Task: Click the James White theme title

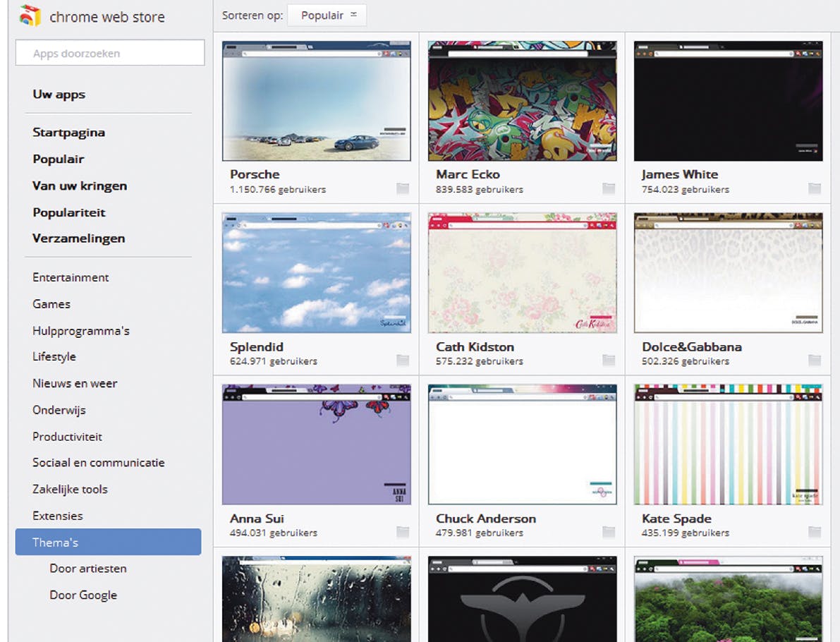Action: (680, 174)
